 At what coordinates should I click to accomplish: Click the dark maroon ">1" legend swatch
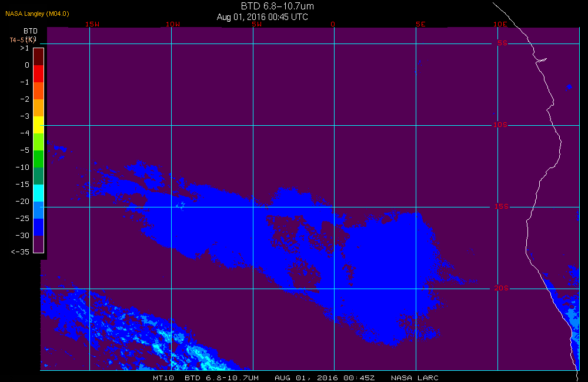click(39, 56)
